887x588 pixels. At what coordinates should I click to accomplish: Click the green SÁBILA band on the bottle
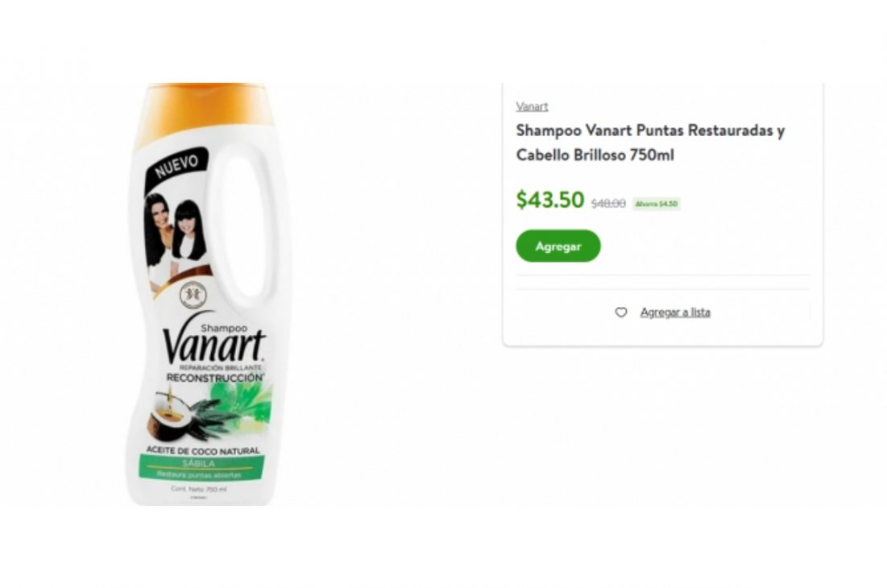coord(201,468)
